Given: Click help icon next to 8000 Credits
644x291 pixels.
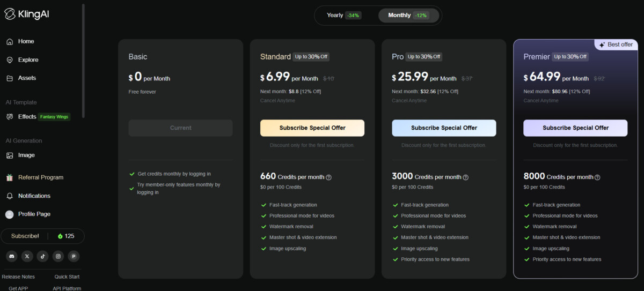Looking at the screenshot, I should [x=597, y=177].
